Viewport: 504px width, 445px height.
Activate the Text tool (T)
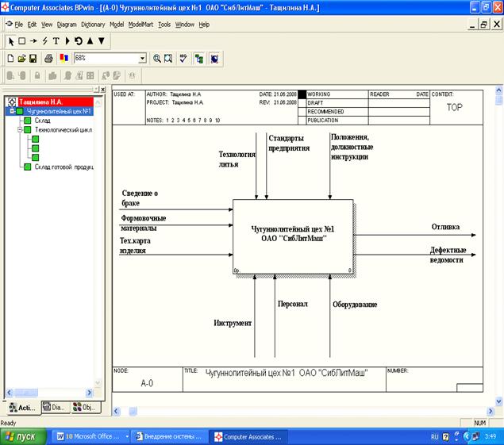point(56,40)
